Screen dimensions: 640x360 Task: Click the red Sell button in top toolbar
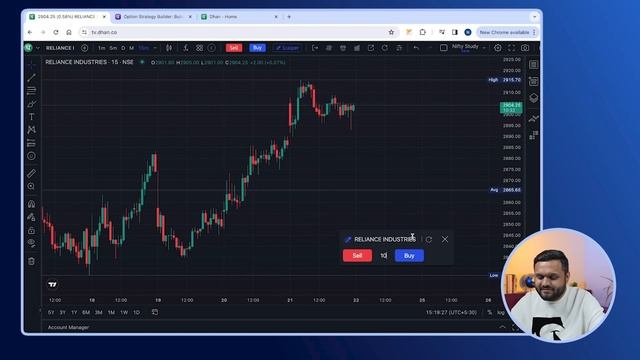tap(234, 48)
